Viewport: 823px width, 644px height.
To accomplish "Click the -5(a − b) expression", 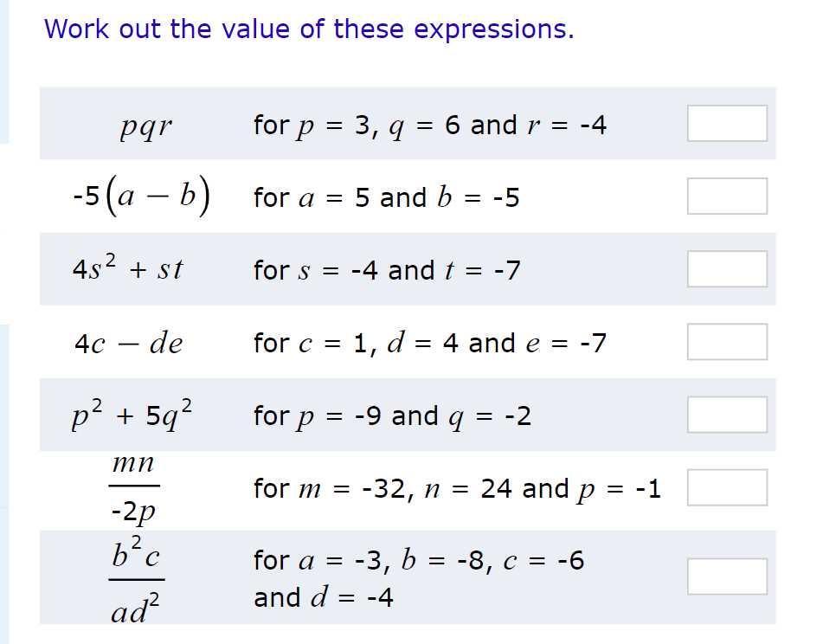I will [142, 196].
